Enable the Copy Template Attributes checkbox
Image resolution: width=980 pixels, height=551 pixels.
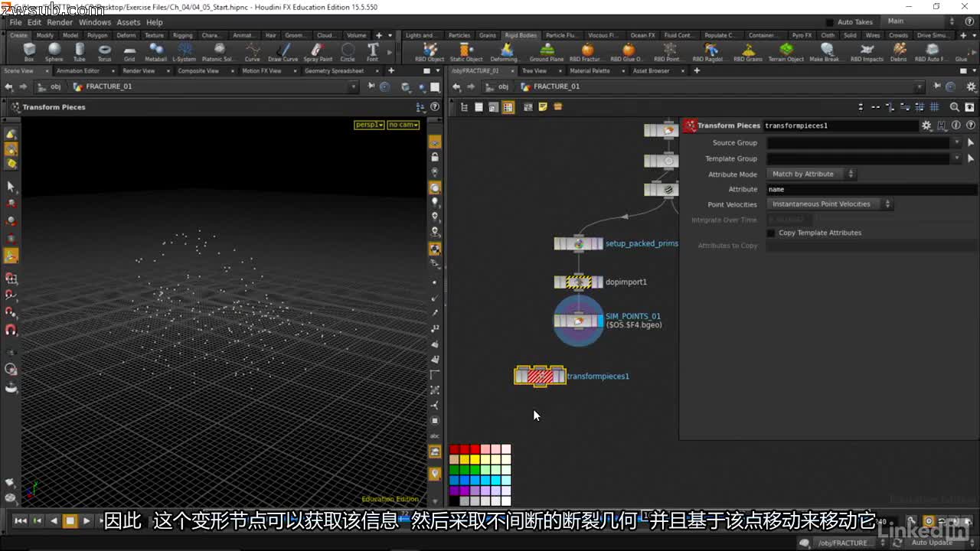772,233
